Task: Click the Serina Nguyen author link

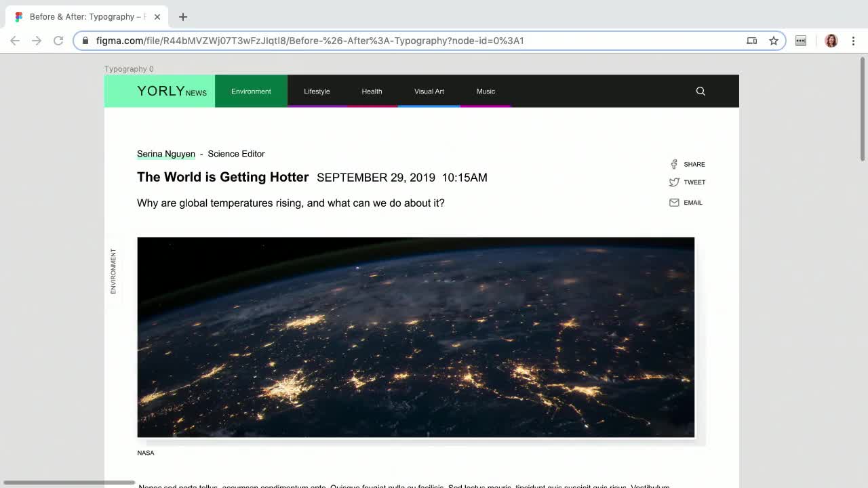Action: click(166, 154)
